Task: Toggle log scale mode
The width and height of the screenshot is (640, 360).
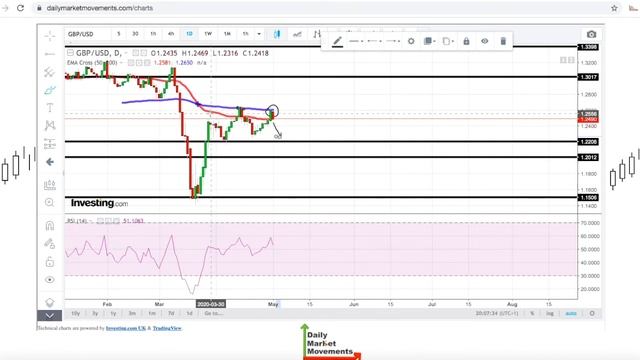Action: [550, 313]
